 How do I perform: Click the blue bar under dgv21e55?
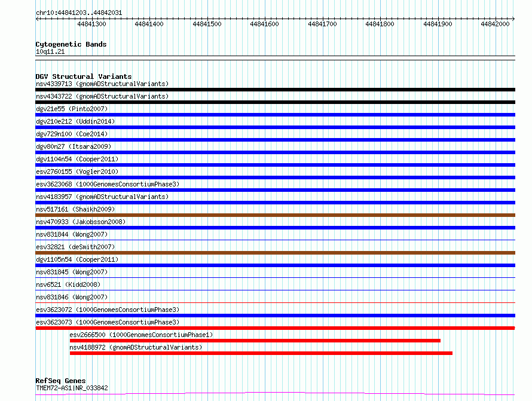click(275, 115)
